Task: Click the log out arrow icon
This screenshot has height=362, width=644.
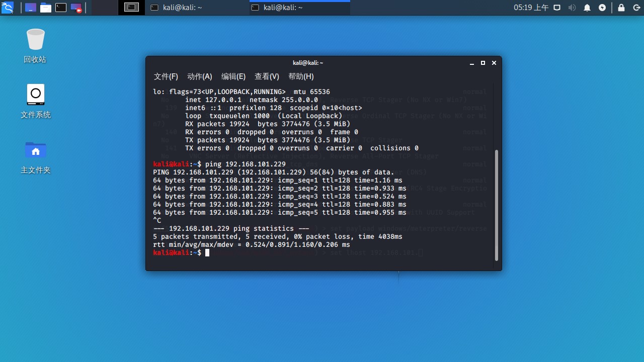Action: 636,8
